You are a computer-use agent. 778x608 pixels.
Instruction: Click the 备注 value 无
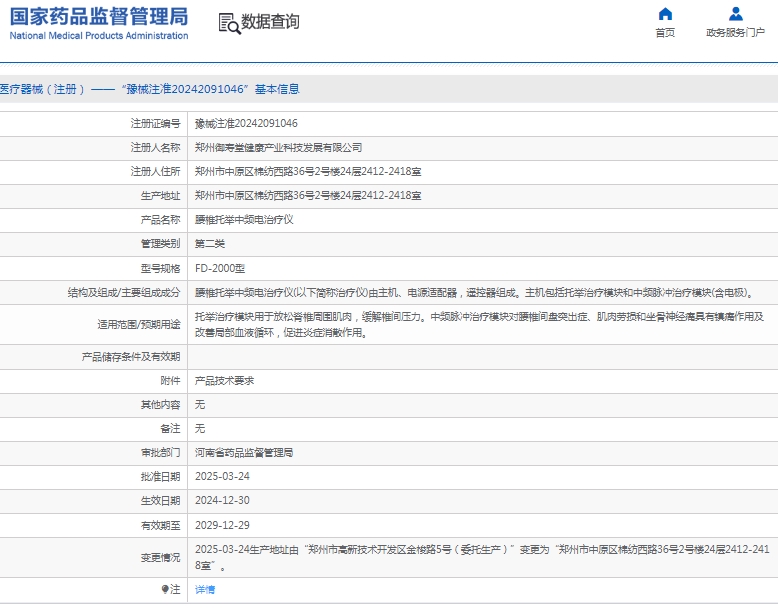pyautogui.click(x=200, y=429)
